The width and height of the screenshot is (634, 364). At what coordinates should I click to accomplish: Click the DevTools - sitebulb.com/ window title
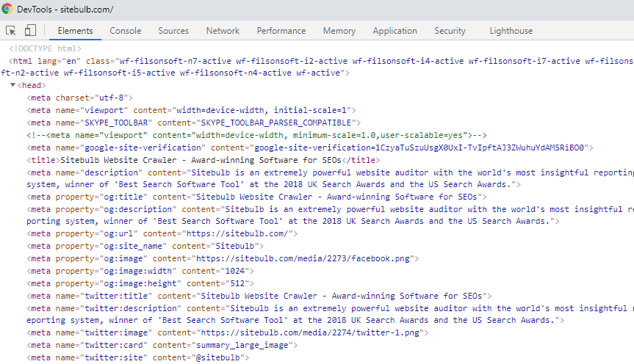(x=65, y=10)
